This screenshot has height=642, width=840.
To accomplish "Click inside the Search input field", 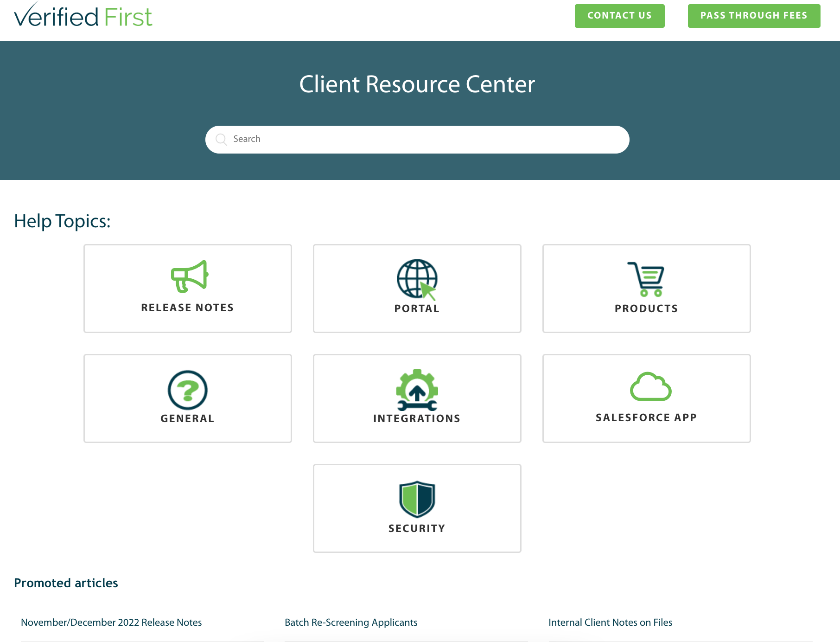I will click(417, 139).
